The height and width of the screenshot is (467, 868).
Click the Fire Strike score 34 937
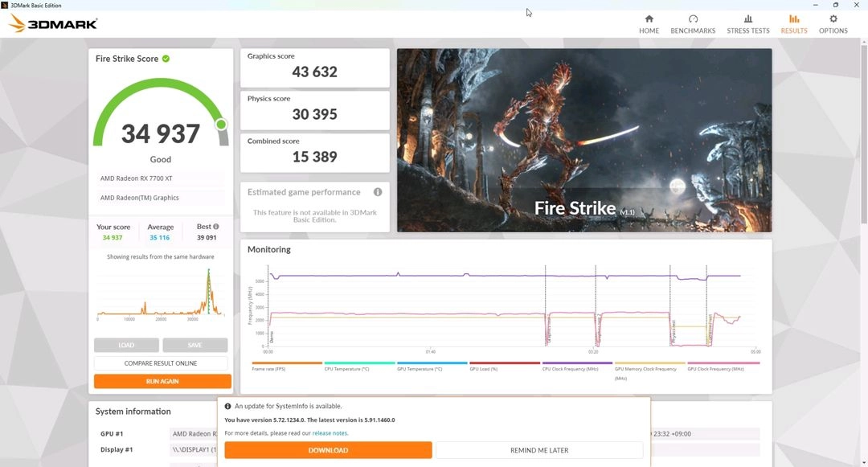[x=161, y=134]
